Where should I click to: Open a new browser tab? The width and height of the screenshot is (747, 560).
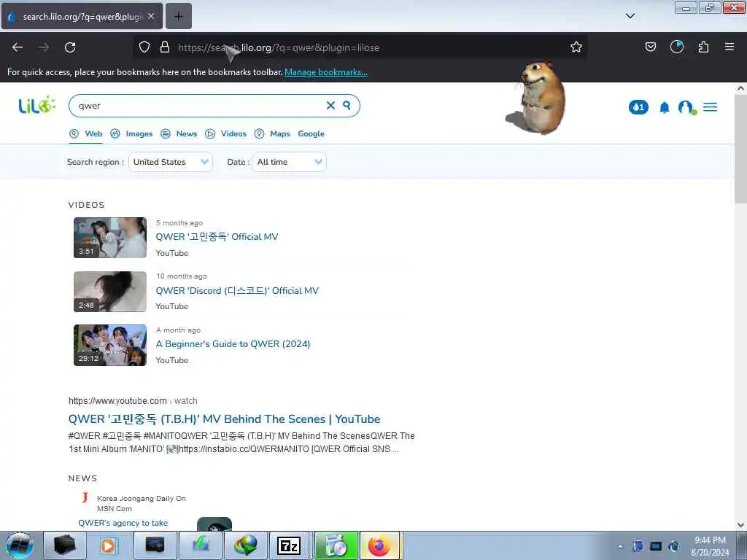178,16
